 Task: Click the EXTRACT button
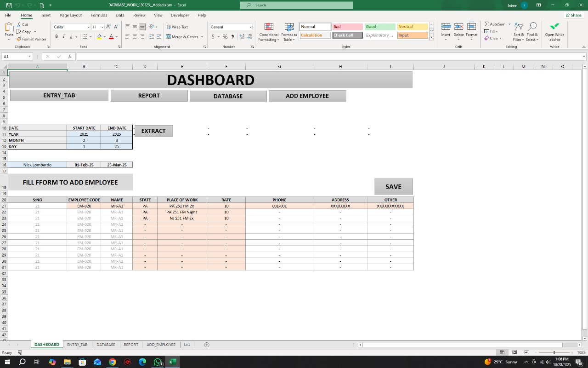153,131
